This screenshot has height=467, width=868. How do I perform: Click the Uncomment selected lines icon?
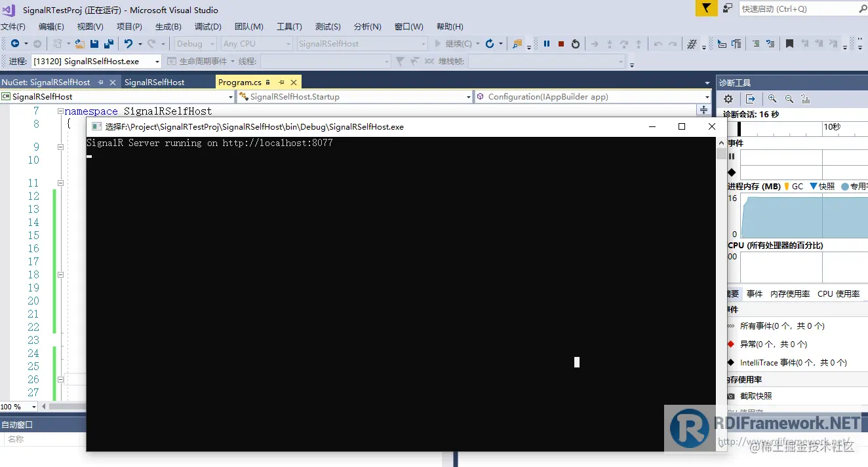770,44
